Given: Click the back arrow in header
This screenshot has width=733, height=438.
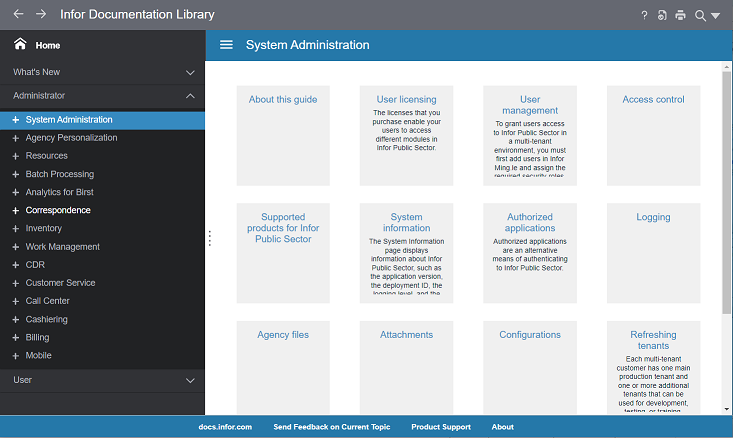Looking at the screenshot, I should (x=18, y=15).
